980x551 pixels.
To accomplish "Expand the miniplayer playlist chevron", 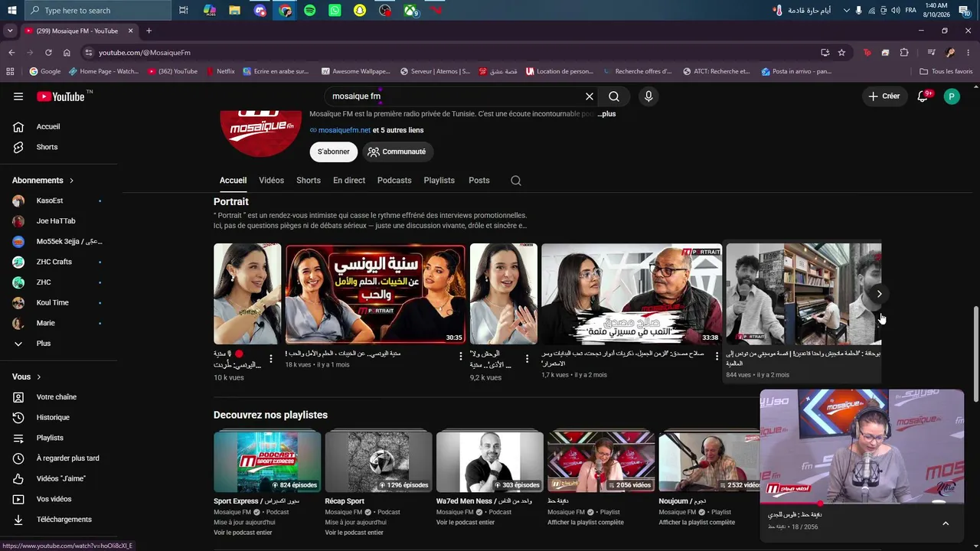I will (x=946, y=523).
